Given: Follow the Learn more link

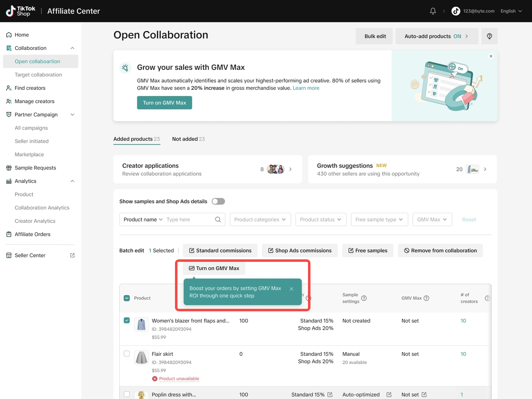Looking at the screenshot, I should (x=306, y=88).
